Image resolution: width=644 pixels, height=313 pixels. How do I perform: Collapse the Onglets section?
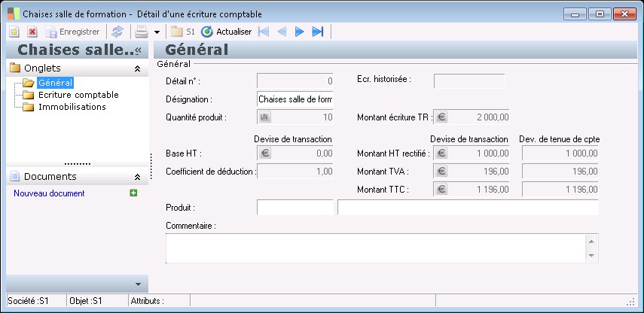(x=138, y=68)
